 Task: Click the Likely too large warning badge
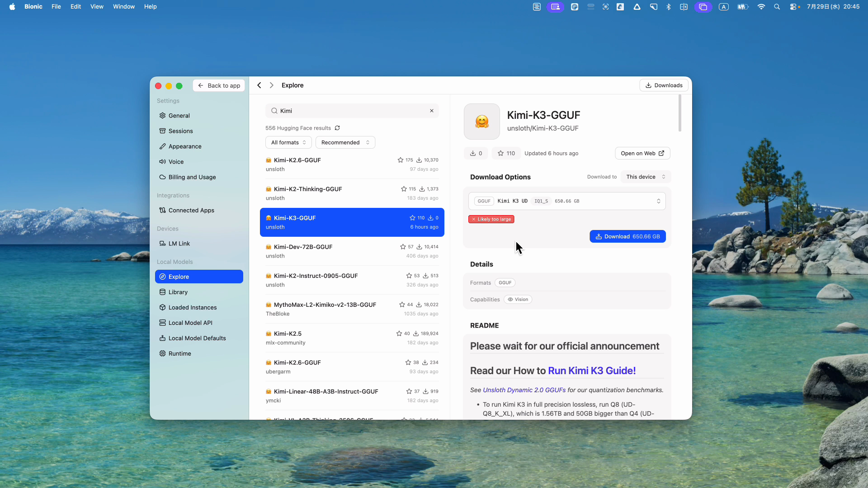491,219
